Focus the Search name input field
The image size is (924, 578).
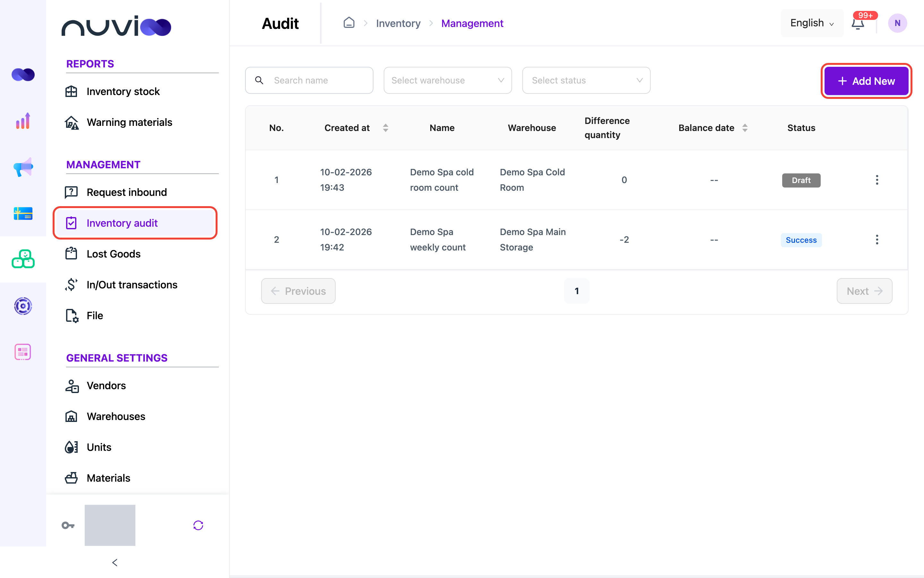(309, 80)
